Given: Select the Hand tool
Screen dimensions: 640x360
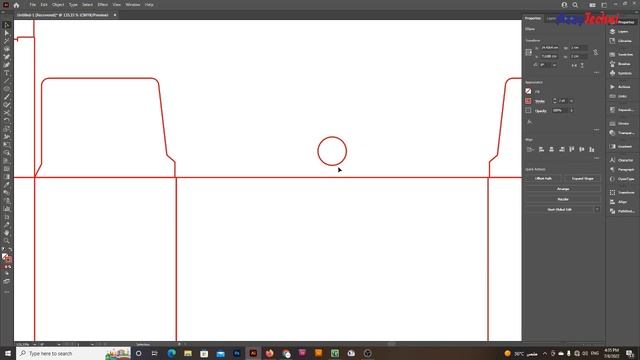Looking at the screenshot, I should [7, 232].
